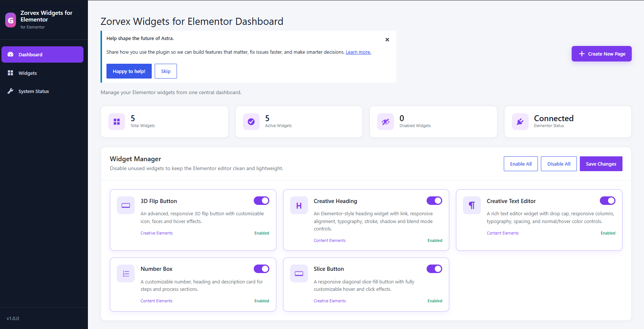The height and width of the screenshot is (329, 644).
Task: Skip the Astra feedback notice
Action: (x=166, y=71)
